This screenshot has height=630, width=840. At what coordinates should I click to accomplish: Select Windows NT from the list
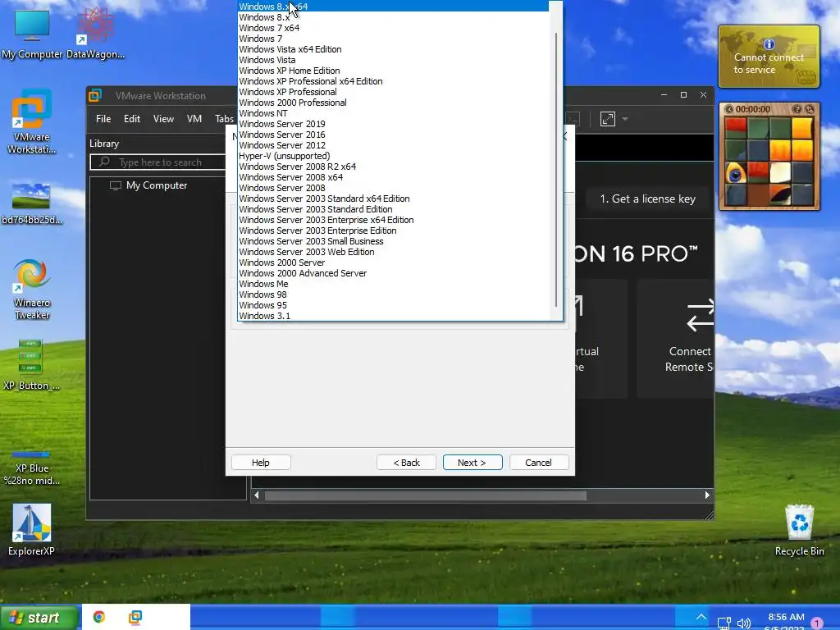[x=393, y=113]
